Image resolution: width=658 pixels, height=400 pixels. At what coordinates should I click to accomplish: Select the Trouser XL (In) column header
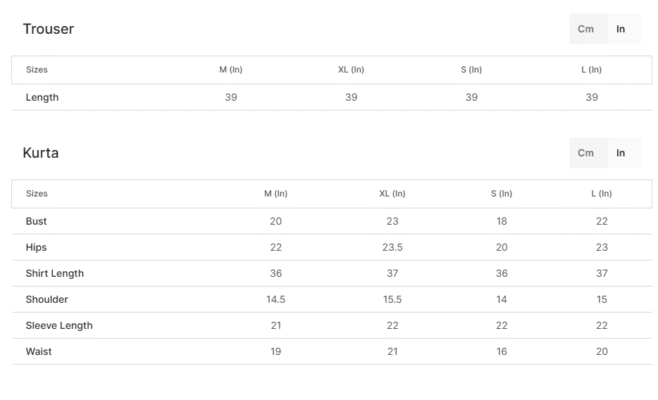tap(351, 70)
